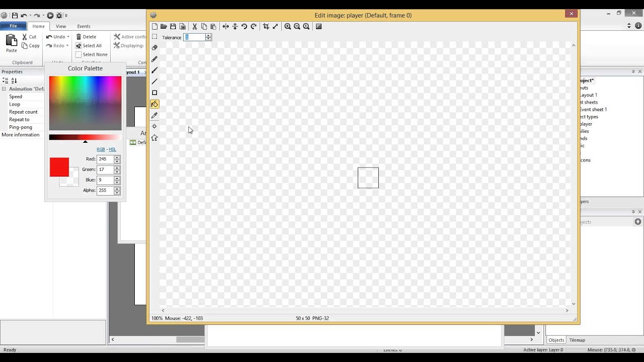Switch to the Events ribbon tab
The height and width of the screenshot is (362, 644).
coord(84,26)
